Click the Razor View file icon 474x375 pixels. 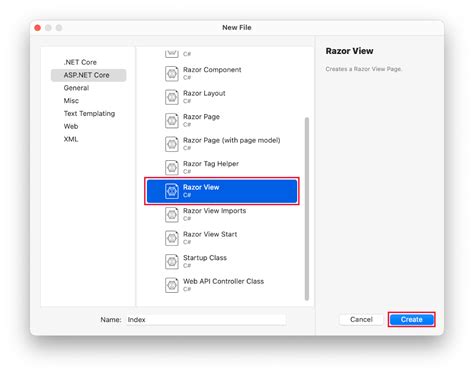172,191
